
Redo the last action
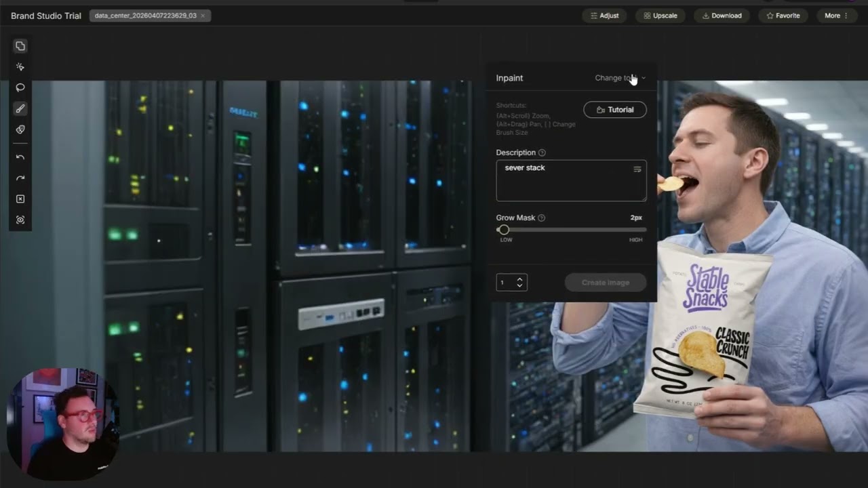point(20,178)
